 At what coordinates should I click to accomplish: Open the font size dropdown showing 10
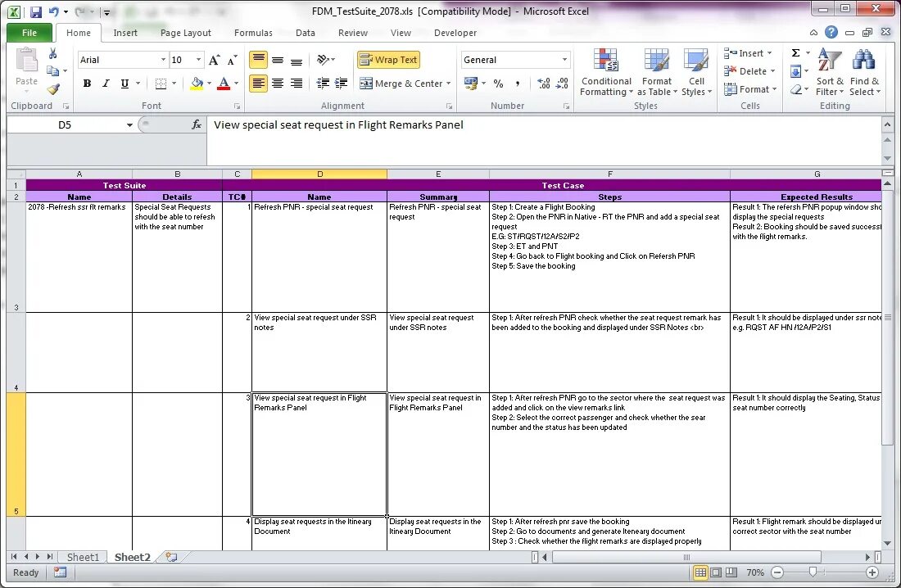[x=199, y=60]
